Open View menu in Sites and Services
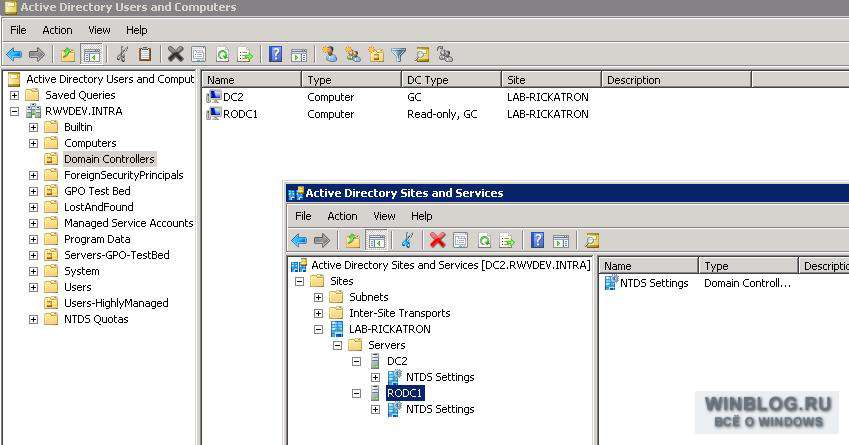849x445 pixels. pyautogui.click(x=384, y=216)
